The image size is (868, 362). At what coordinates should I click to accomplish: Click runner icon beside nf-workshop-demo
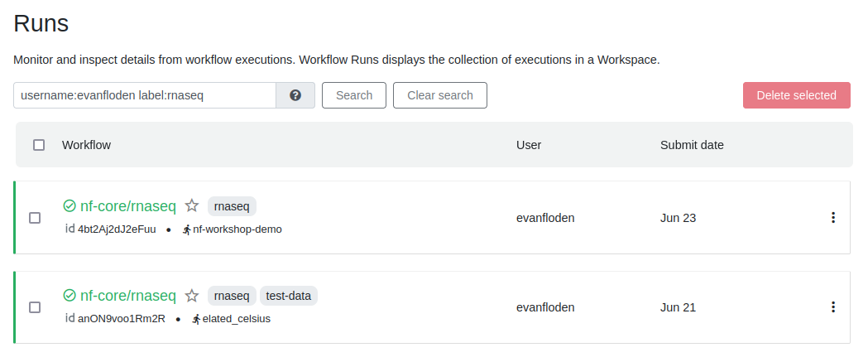187,229
